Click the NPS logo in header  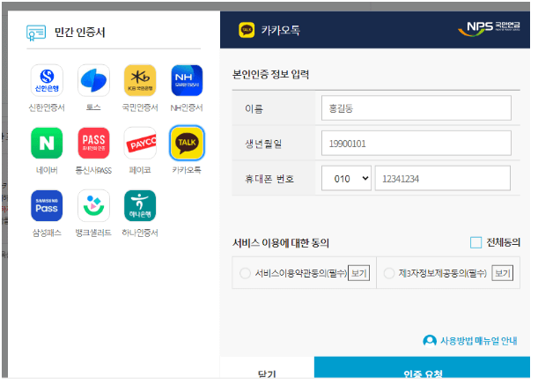pyautogui.click(x=489, y=28)
